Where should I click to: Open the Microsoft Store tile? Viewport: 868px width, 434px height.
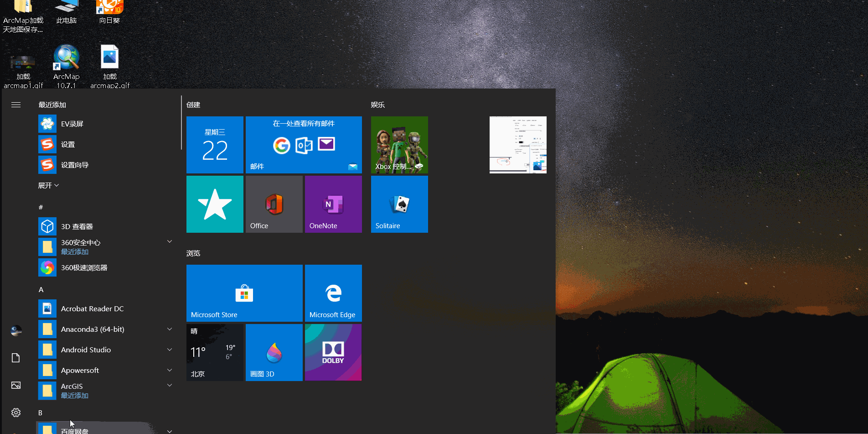[x=244, y=293]
